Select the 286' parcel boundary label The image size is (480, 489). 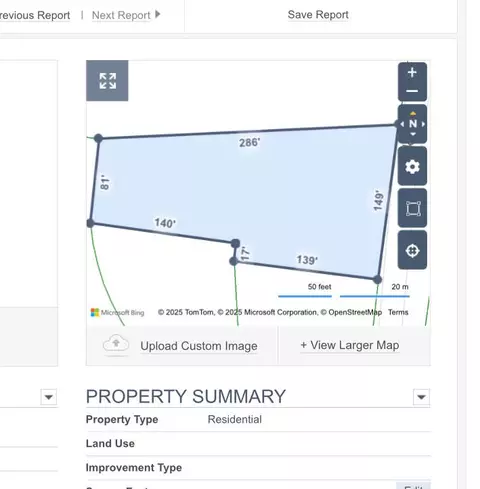[249, 143]
